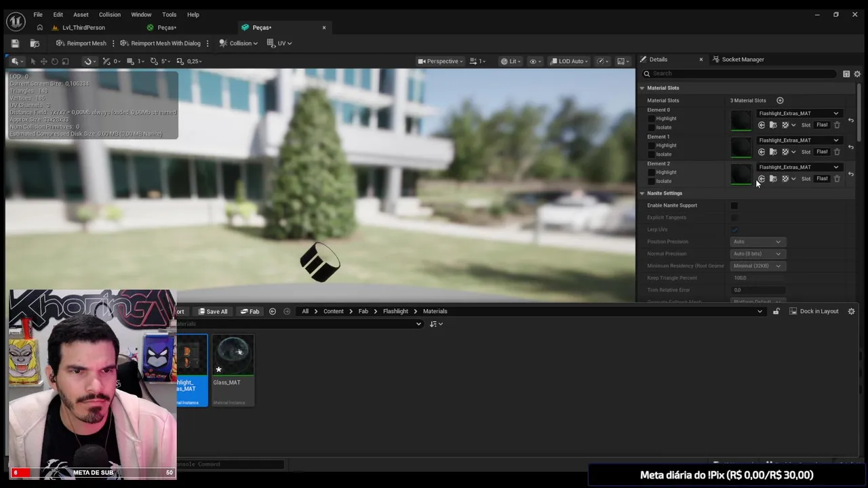
Task: Collapse the Material Slots section
Action: pos(642,88)
